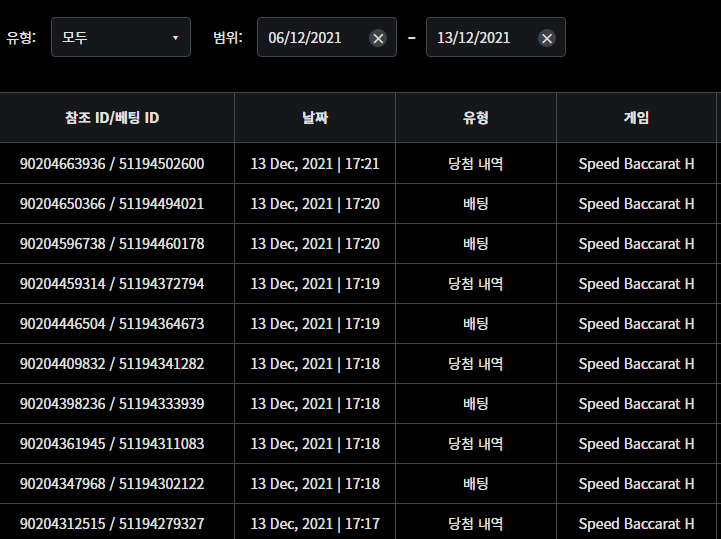Click 당첨 내역 in row 90204409832

[475, 364]
